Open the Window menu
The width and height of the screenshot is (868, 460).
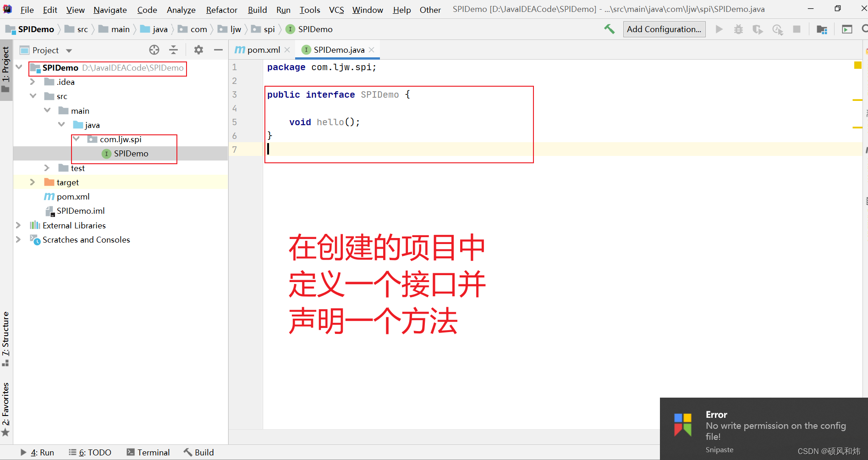pyautogui.click(x=368, y=10)
